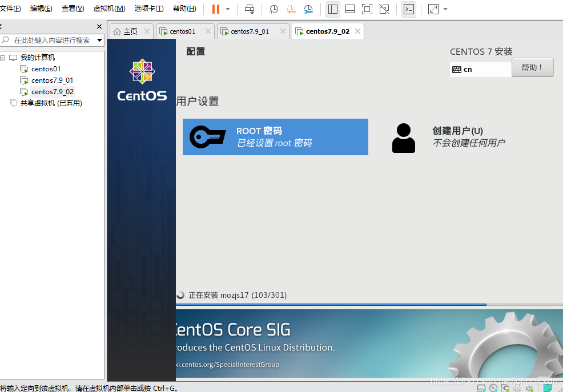
Task: Click the install progress bar
Action: [x=369, y=305]
